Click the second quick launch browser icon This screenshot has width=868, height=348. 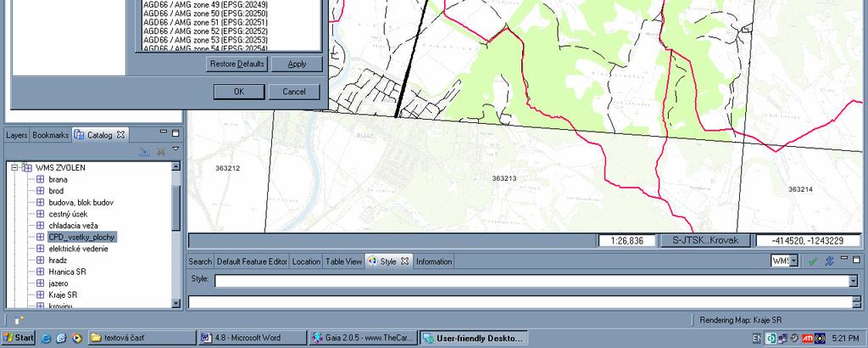click(61, 338)
